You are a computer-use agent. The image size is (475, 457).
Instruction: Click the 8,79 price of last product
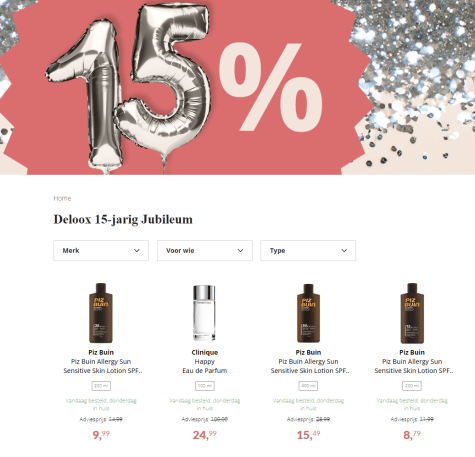pos(412,435)
